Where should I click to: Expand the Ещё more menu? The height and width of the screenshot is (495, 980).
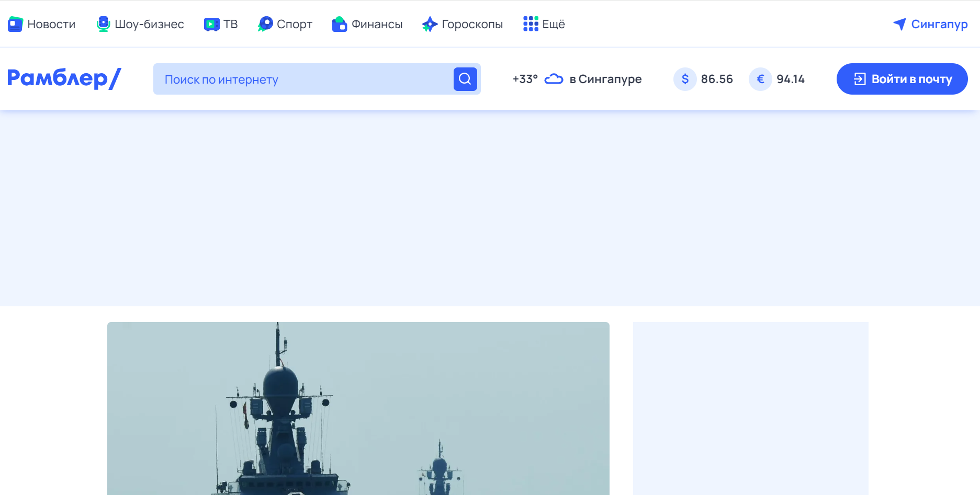544,24
